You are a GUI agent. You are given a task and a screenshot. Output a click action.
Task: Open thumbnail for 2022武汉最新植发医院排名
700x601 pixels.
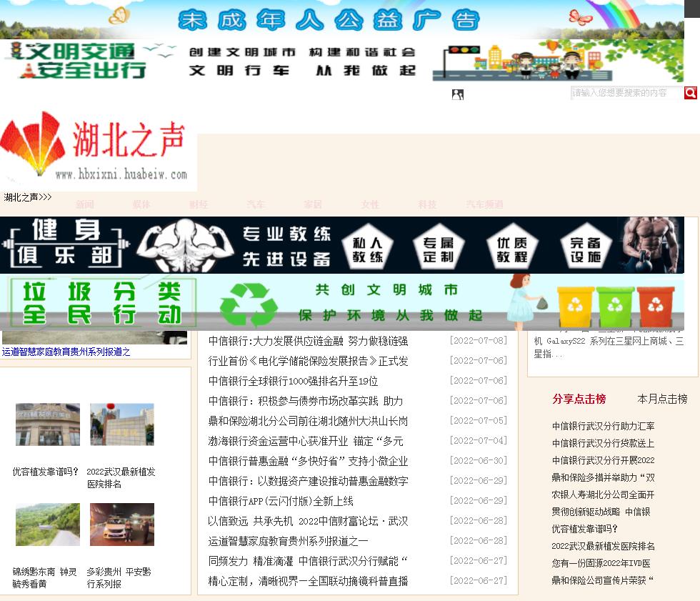pos(122,424)
